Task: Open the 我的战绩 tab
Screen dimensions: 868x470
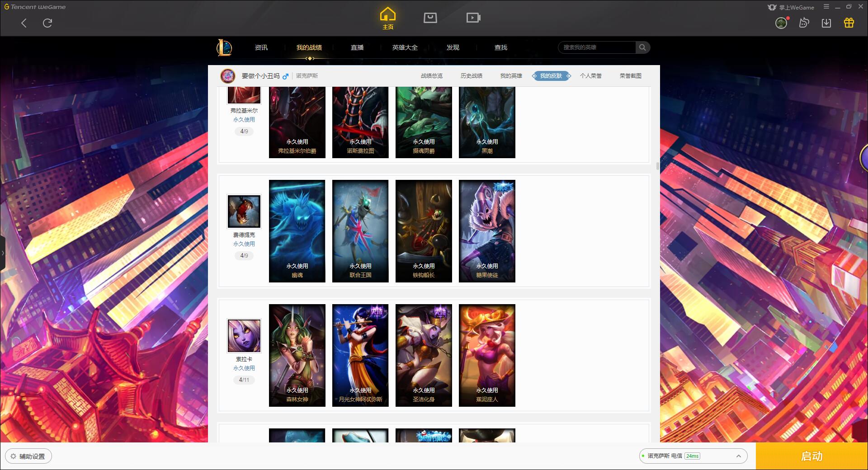Action: (x=309, y=47)
